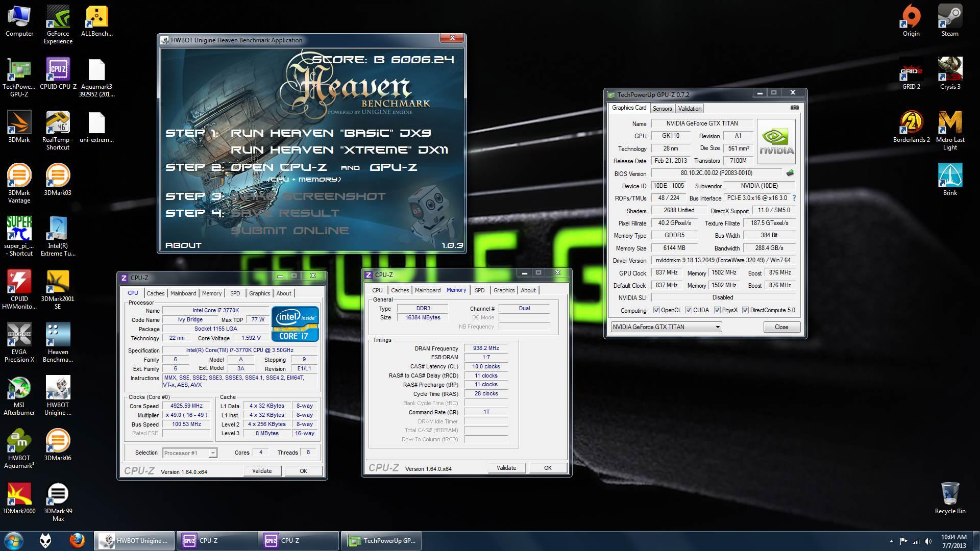
Task: Launch Heaven Benchmark desktop icon
Action: 58,343
